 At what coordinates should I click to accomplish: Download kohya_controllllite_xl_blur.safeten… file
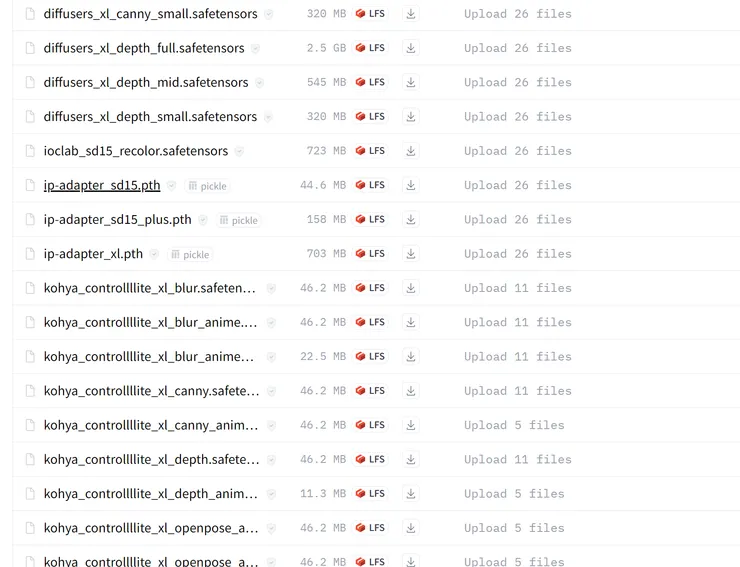[x=411, y=288]
